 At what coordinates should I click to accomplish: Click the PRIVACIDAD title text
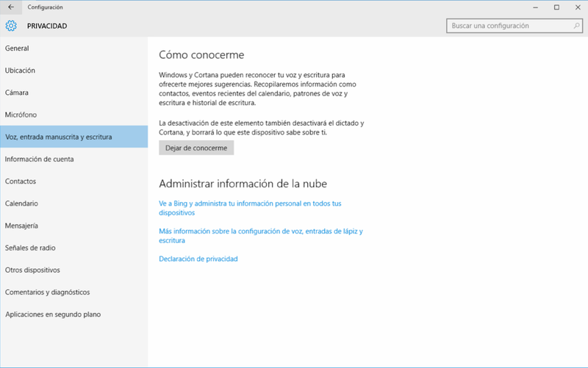(x=47, y=26)
